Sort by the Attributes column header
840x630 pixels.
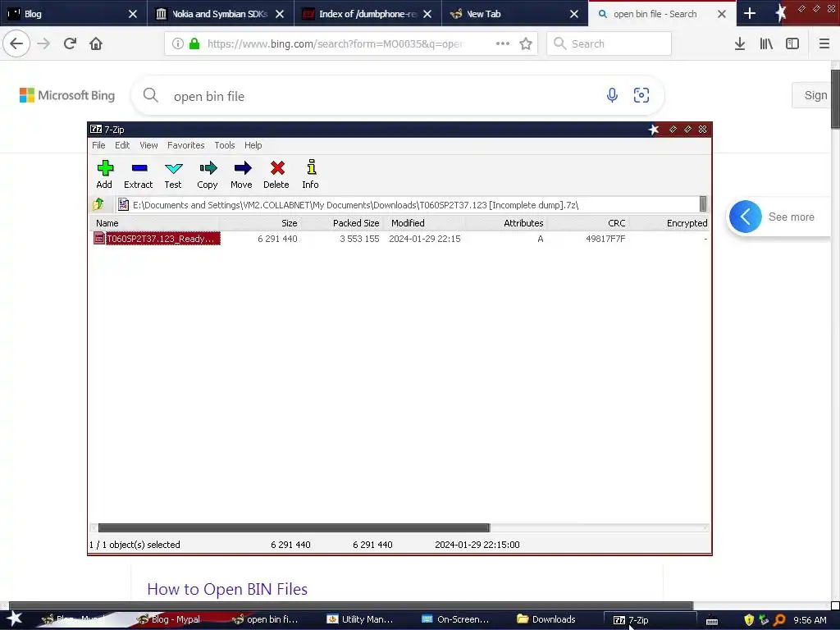(x=506, y=223)
